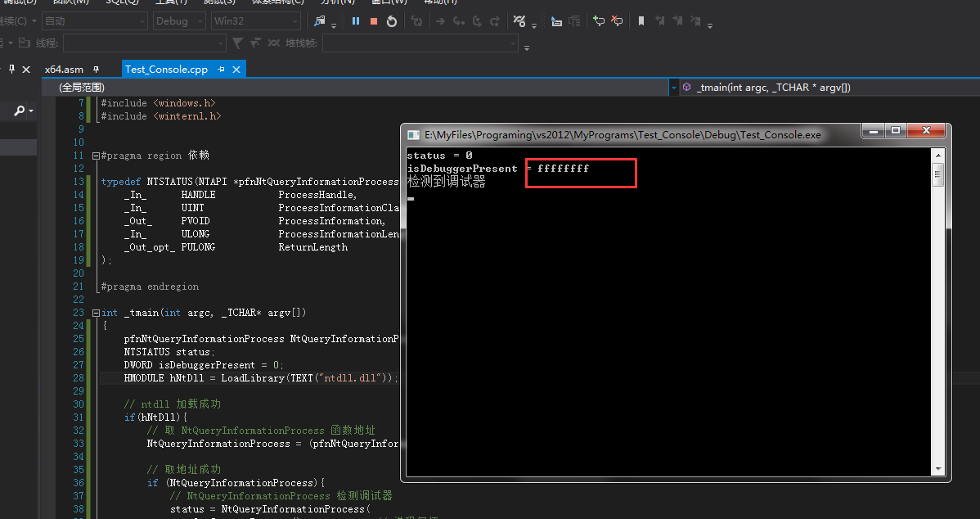Pause execution with the Break All icon
This screenshot has width=980, height=519.
(x=356, y=21)
